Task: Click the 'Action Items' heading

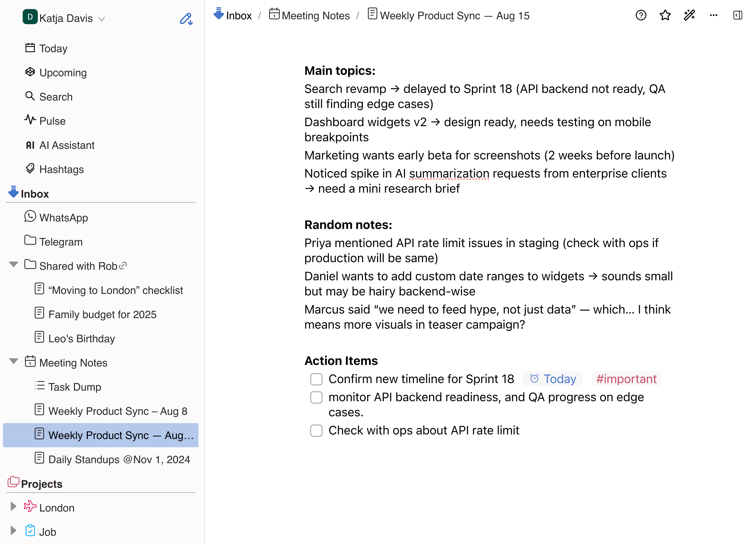Action: pos(341,361)
